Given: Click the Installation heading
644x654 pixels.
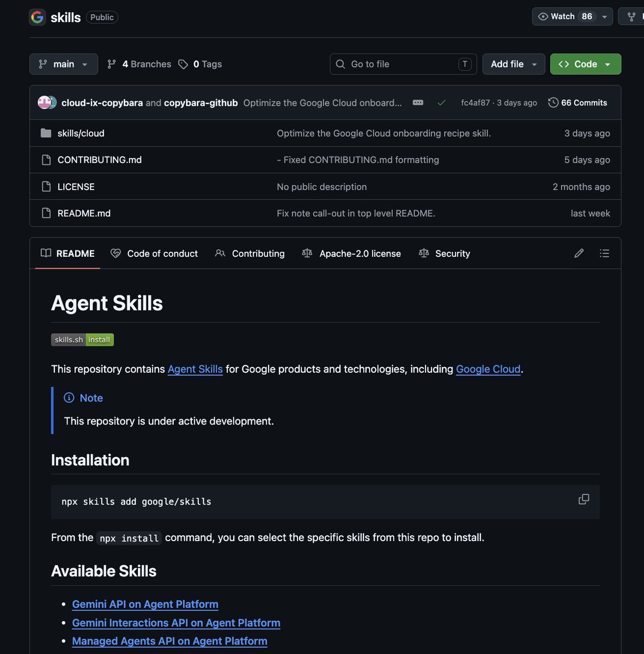Looking at the screenshot, I should (x=90, y=460).
